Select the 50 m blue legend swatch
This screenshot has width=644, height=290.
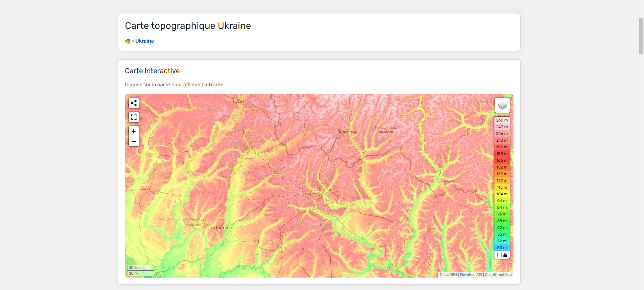click(502, 248)
